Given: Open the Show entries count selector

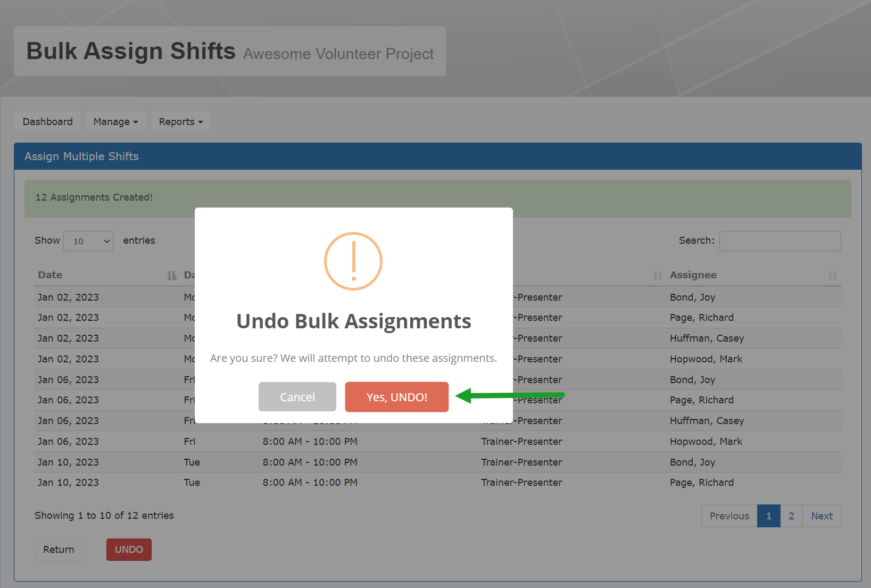Looking at the screenshot, I should tap(88, 241).
